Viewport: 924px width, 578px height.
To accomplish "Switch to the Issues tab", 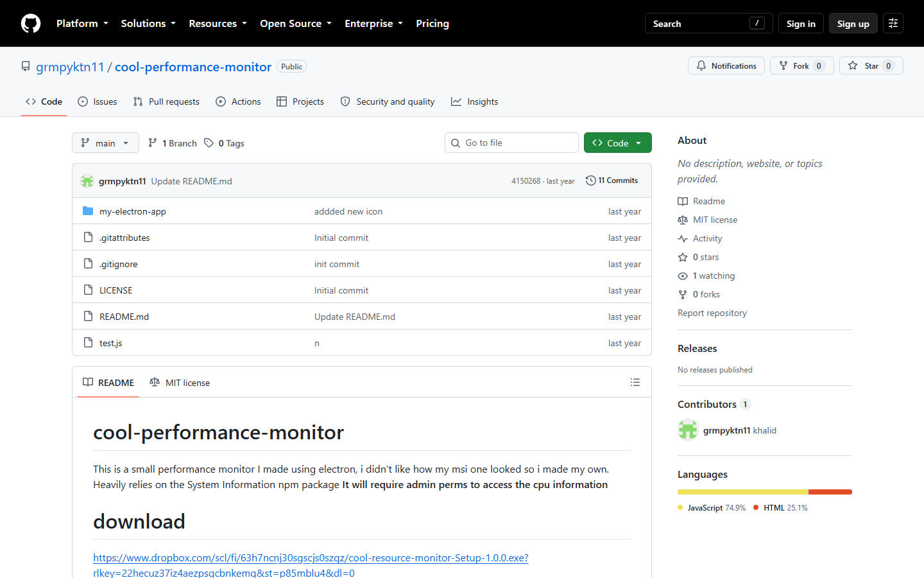I will [x=98, y=101].
